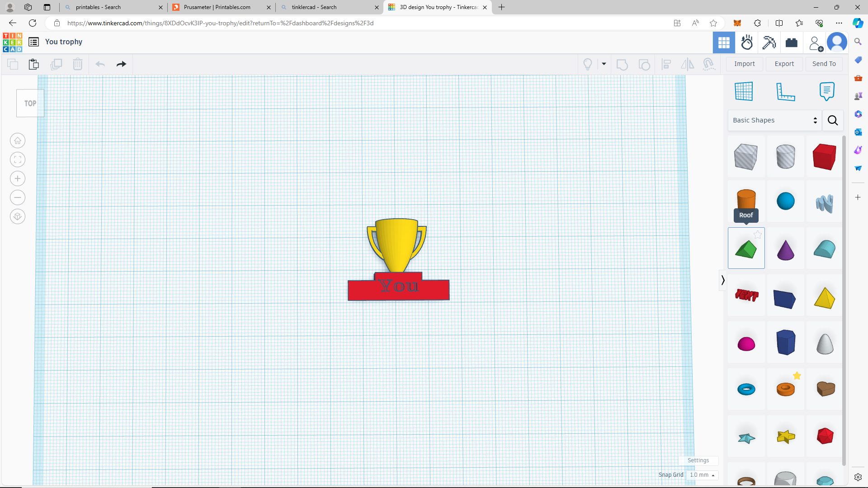Screen dimensions: 868x488
Task: Click the Export button
Action: click(784, 64)
